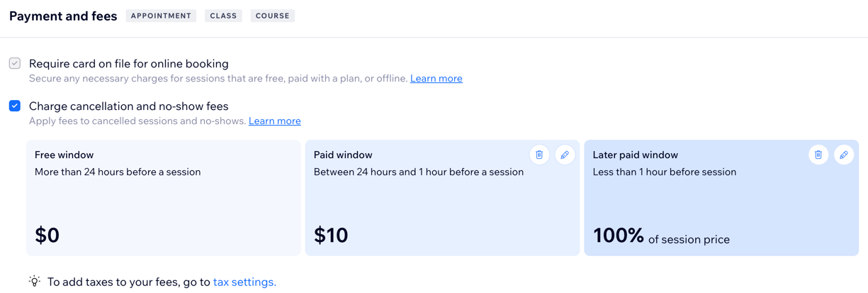This screenshot has height=293, width=868.
Task: Delete the Paid window fee
Action: pyautogui.click(x=539, y=155)
